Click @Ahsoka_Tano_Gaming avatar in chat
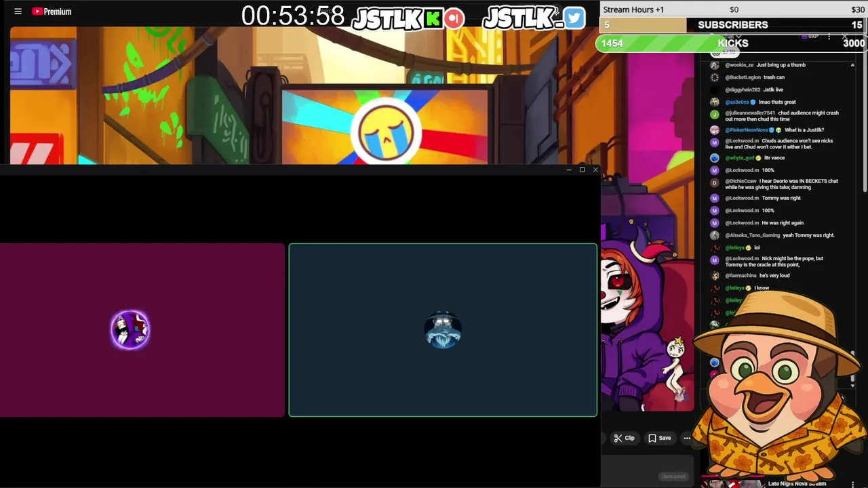 (x=714, y=235)
